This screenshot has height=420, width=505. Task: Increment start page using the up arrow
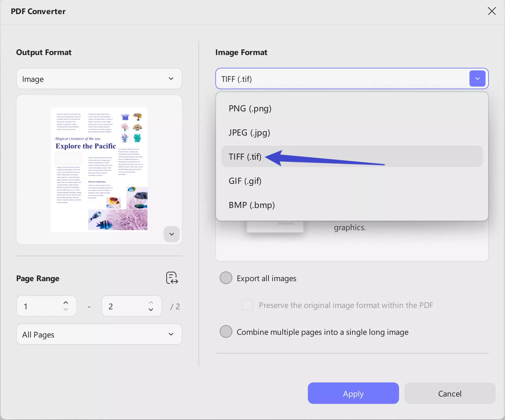point(66,302)
